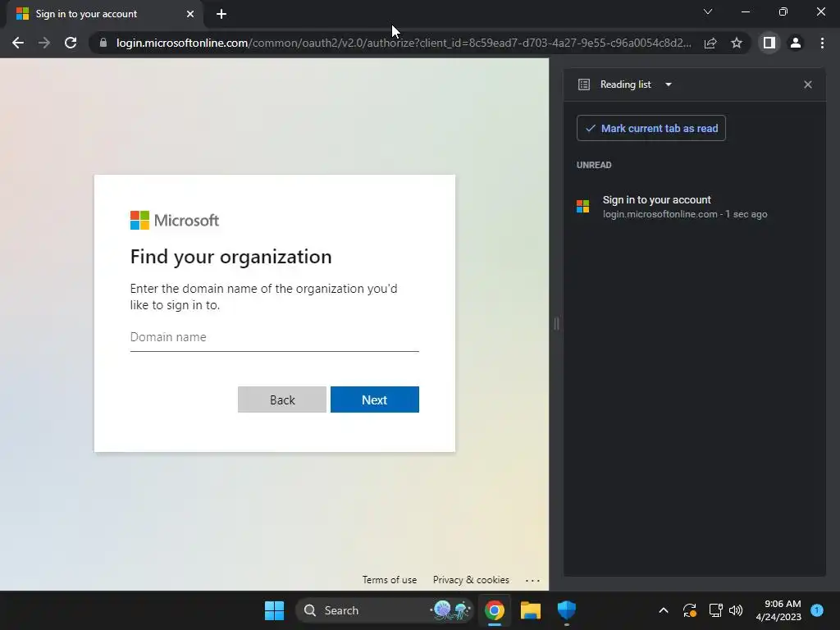The width and height of the screenshot is (840, 630).
Task: Open 'Sign in to your account' reading list entry
Action: pyautogui.click(x=694, y=206)
